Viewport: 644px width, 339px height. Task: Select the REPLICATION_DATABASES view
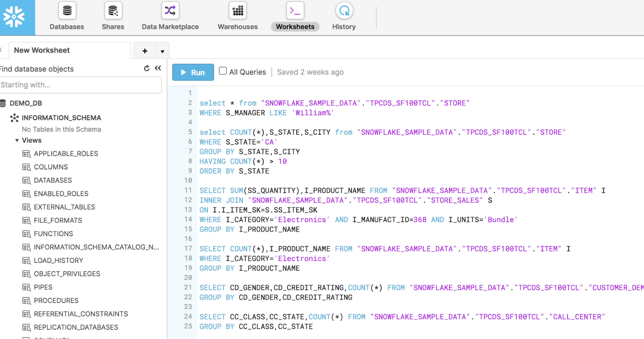click(x=76, y=327)
